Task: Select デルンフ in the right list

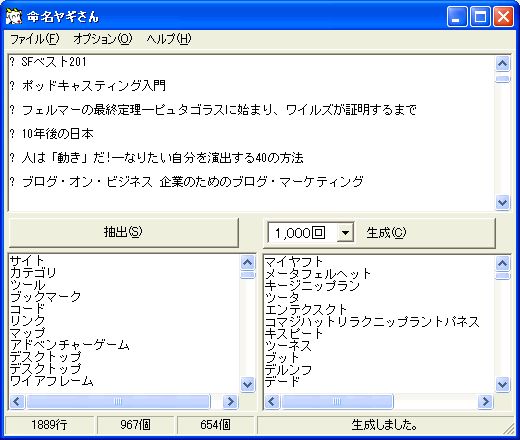Action: click(288, 370)
